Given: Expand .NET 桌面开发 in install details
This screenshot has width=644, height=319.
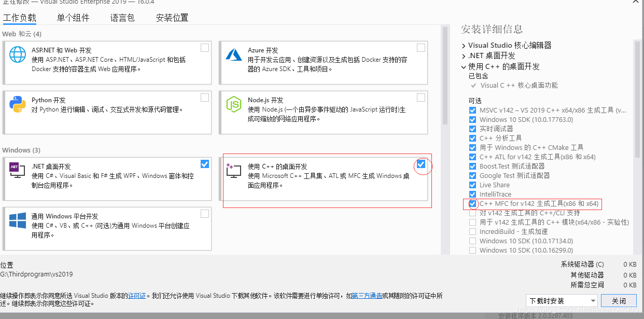Looking at the screenshot, I should 464,56.
